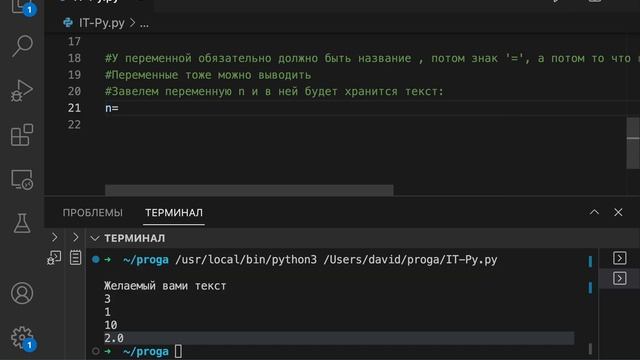Image resolution: width=640 pixels, height=360 pixels.
Task: Open the Explorer view in activity bar
Action: pyautogui.click(x=21, y=6)
